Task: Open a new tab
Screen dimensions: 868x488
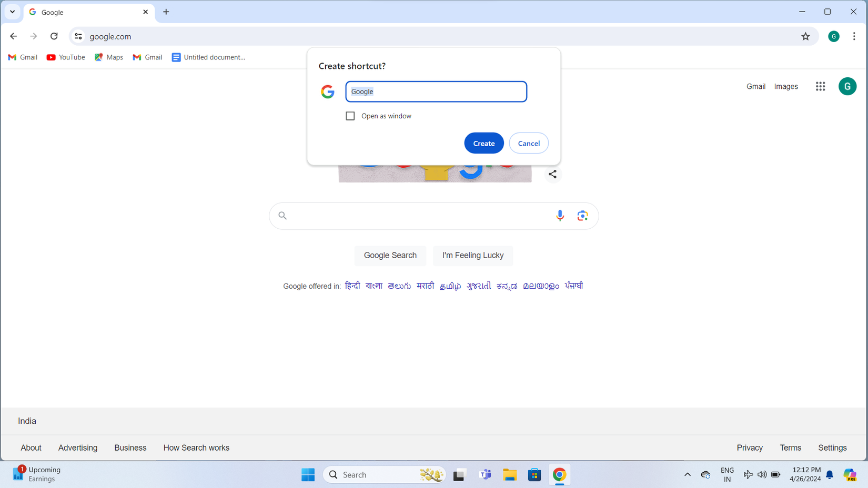Action: tap(166, 12)
